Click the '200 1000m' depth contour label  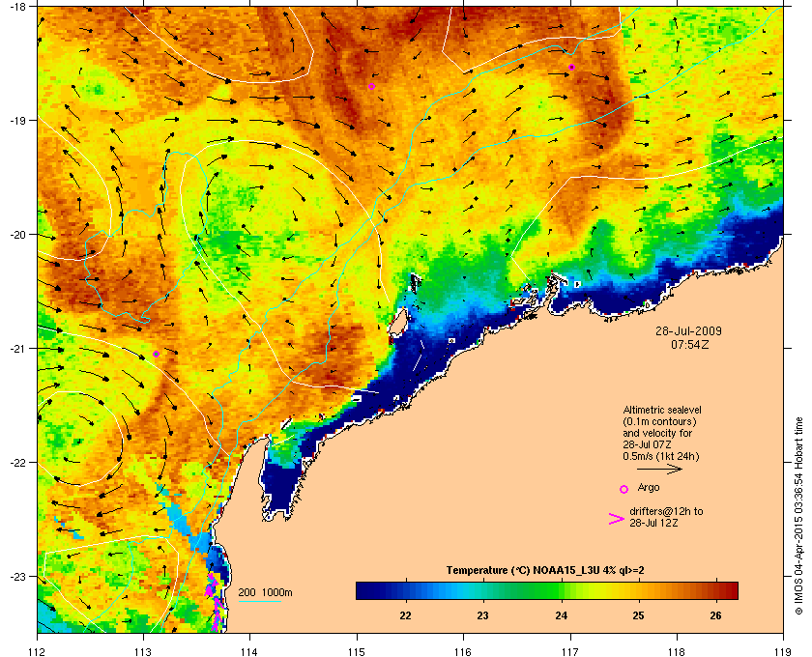tap(265, 593)
